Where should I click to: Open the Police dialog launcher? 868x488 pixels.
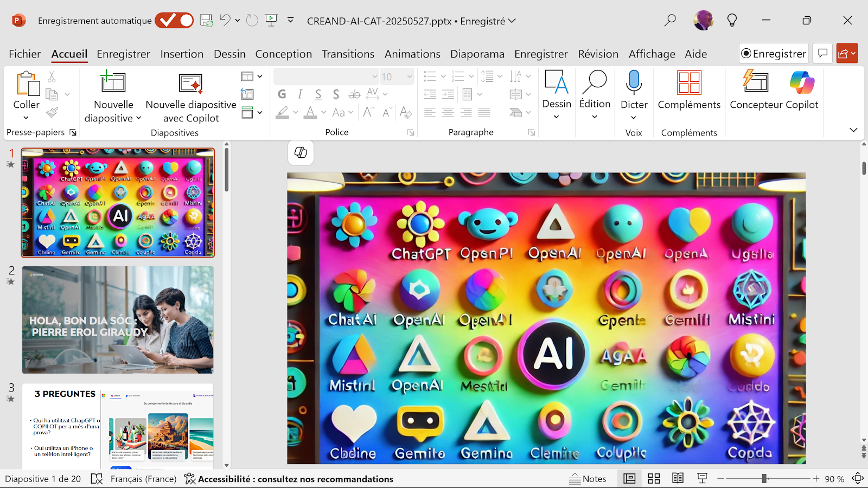[x=411, y=132]
